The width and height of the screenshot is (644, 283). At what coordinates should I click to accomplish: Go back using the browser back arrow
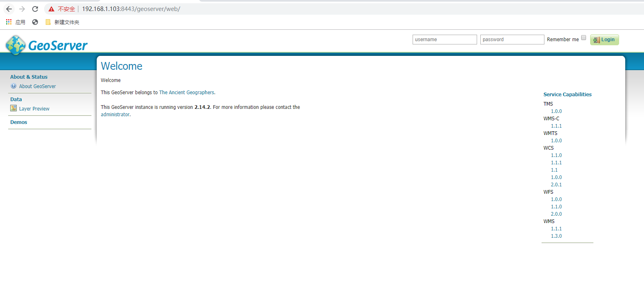(9, 9)
